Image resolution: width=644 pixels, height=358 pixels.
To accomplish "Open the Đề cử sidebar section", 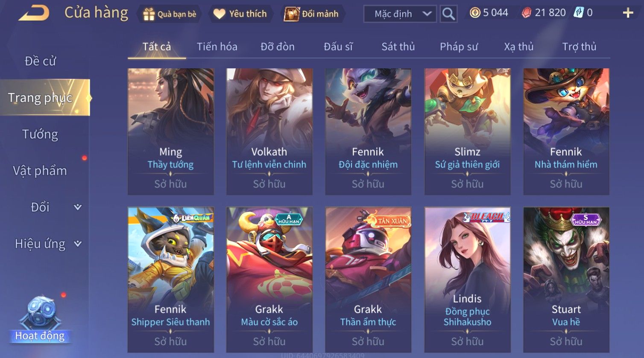I will (40, 61).
